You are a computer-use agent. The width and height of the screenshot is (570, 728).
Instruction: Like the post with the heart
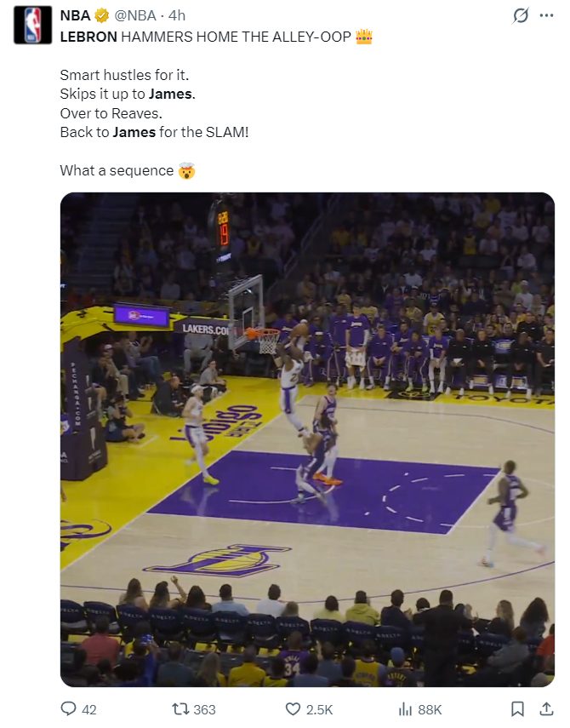click(293, 708)
